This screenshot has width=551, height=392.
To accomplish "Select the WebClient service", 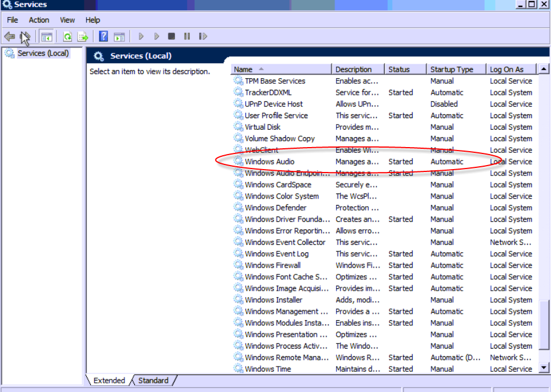I will pyautogui.click(x=384, y=150).
